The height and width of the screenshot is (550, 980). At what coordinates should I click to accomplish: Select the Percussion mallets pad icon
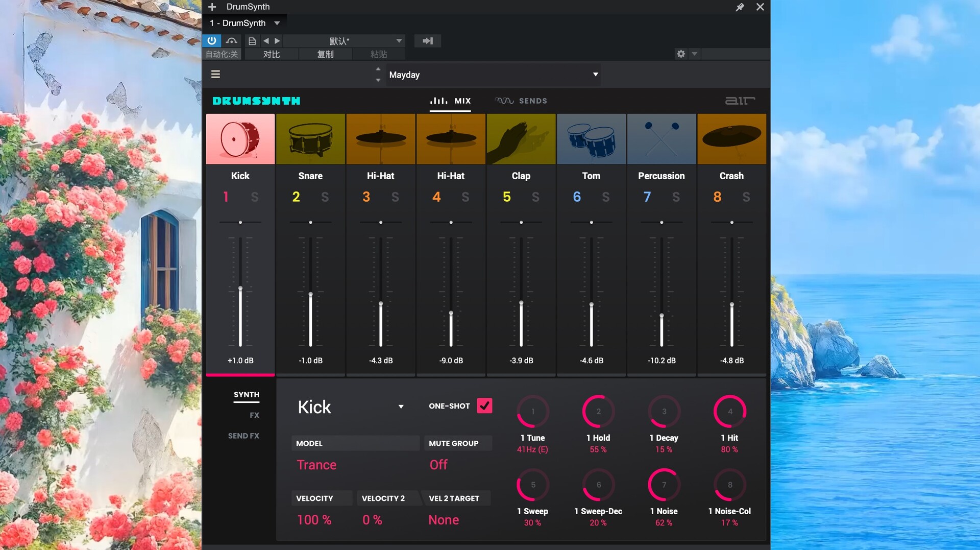click(661, 139)
